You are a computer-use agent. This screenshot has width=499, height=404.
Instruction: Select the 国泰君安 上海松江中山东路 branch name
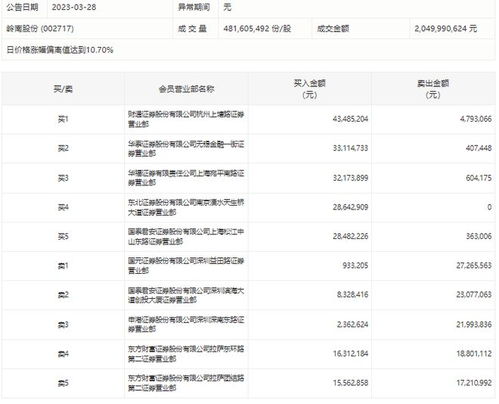pyautogui.click(x=186, y=236)
